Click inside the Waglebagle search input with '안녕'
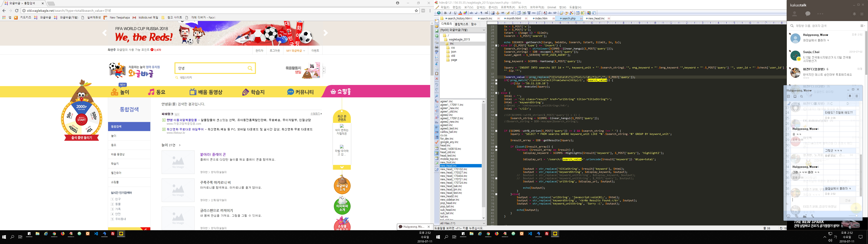 click(x=211, y=68)
